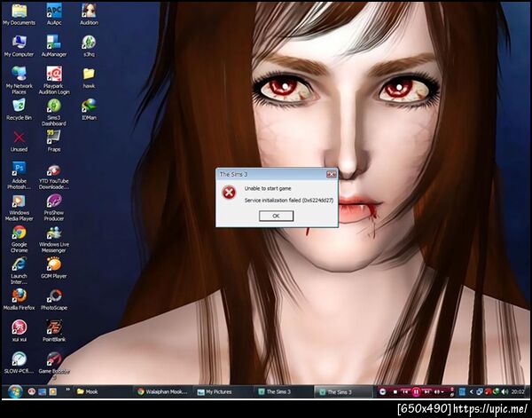
Task: Select the Recycle Bin icon
Action: coord(19,109)
